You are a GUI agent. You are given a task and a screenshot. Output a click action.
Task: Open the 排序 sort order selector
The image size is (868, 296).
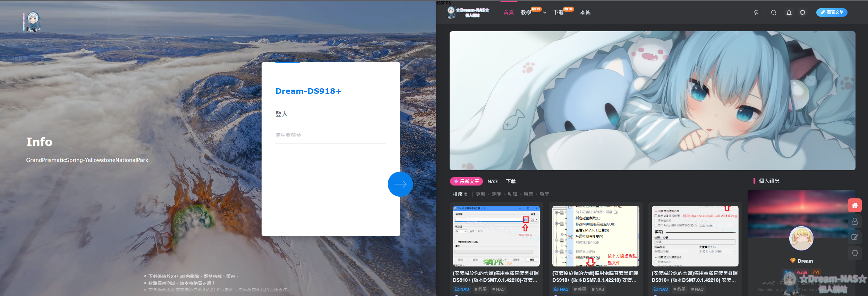pyautogui.click(x=460, y=194)
